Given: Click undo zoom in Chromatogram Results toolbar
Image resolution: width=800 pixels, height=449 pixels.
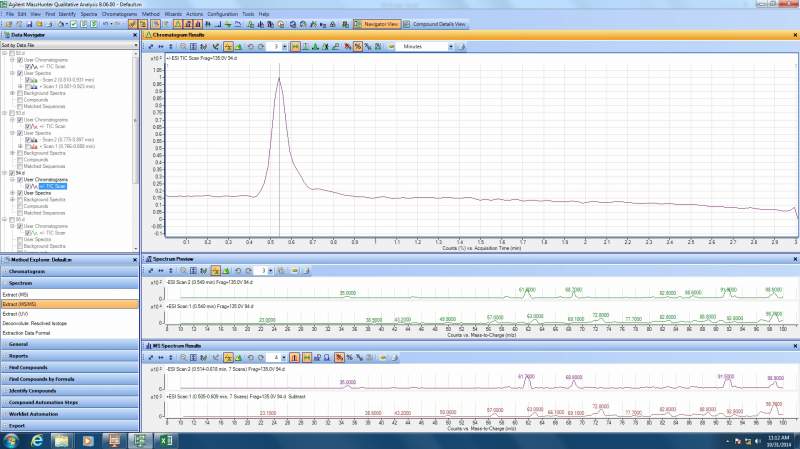Looking at the screenshot, I should click(250, 46).
